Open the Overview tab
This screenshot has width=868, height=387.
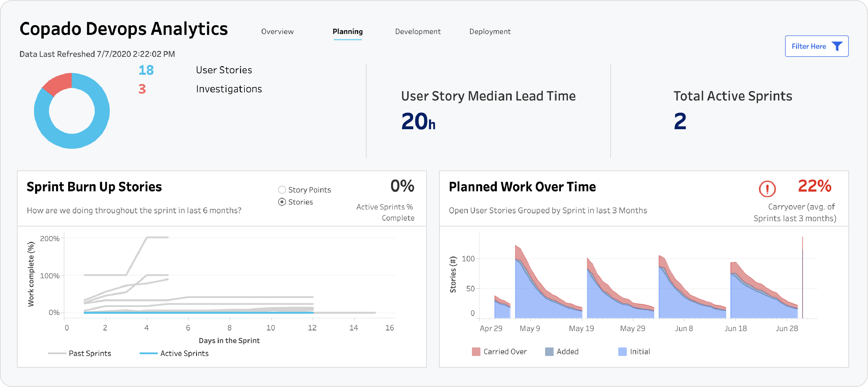click(x=277, y=32)
